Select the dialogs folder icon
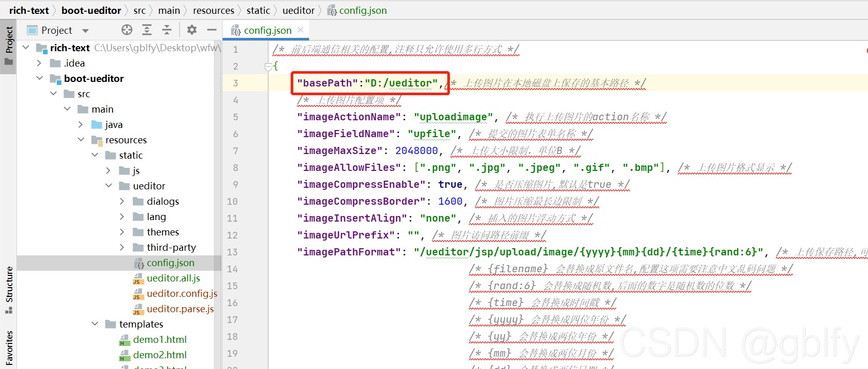 (138, 201)
